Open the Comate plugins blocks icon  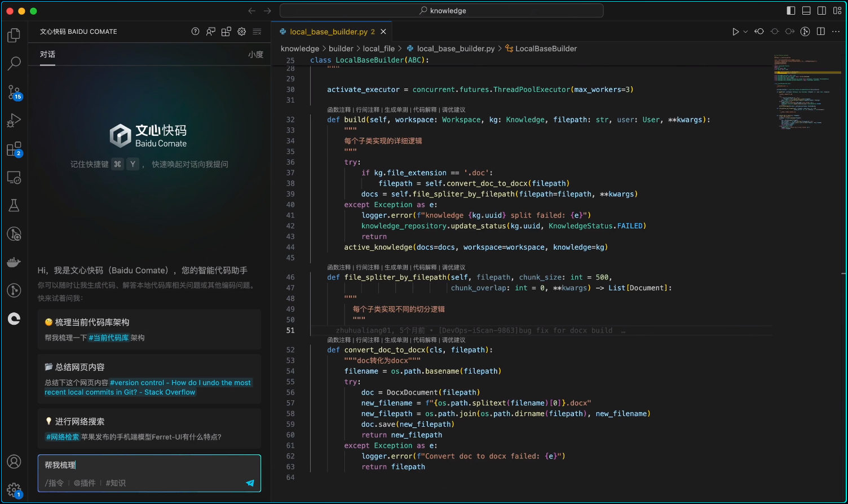tap(226, 32)
